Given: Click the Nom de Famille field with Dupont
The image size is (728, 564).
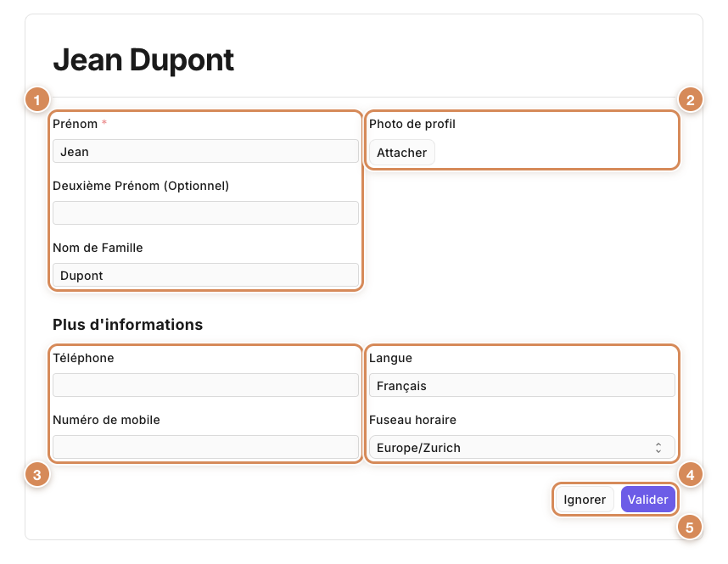Looking at the screenshot, I should click(x=205, y=276).
